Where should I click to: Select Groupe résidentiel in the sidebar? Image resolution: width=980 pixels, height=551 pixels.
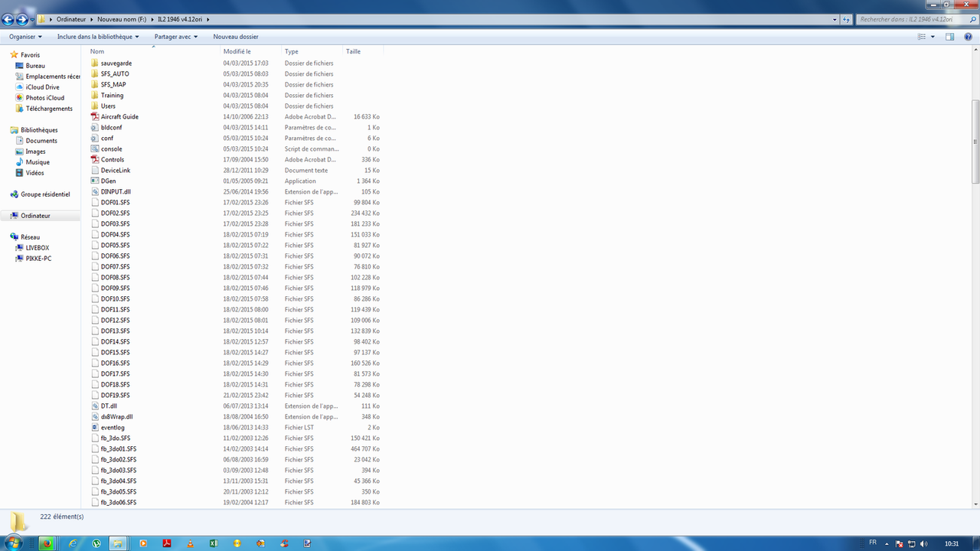tap(45, 194)
